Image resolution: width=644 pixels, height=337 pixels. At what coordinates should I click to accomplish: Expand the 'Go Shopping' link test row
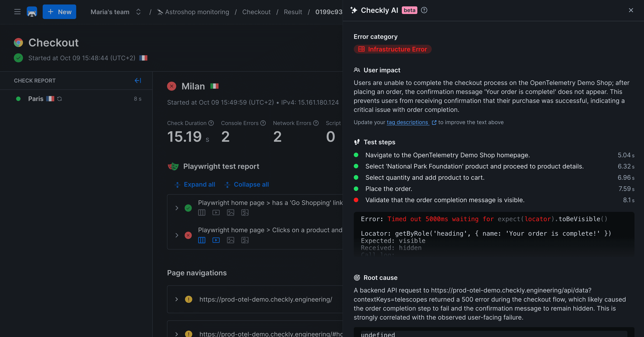point(177,208)
